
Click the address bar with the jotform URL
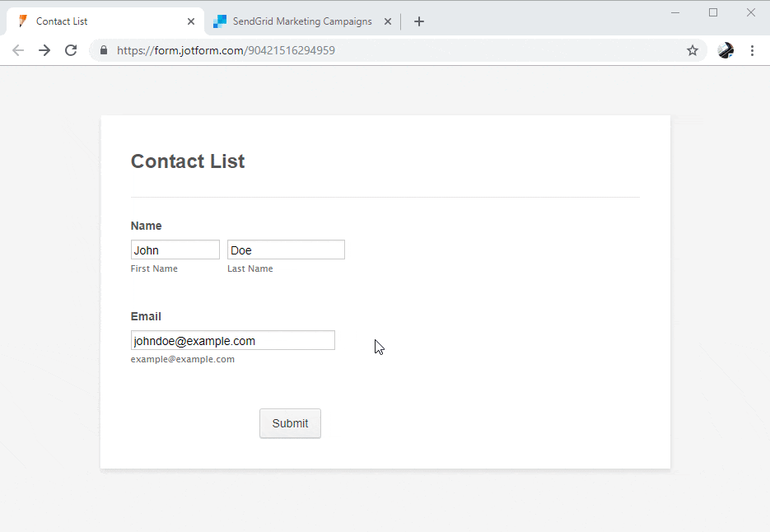click(x=395, y=50)
